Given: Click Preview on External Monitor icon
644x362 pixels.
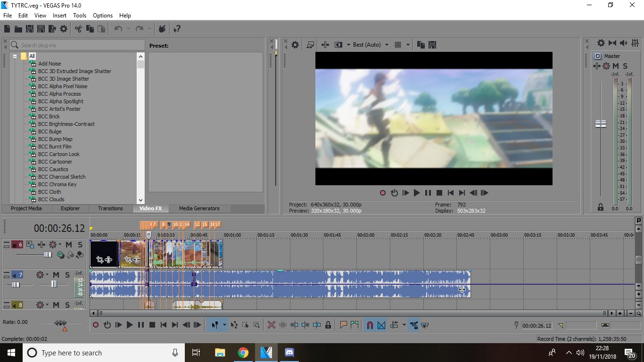Looking at the screenshot, I should 310,45.
